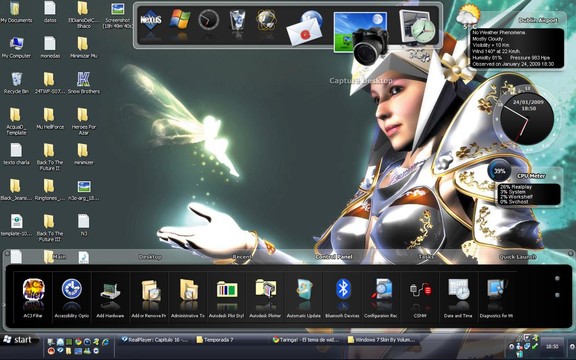Viewport: 576px width, 360px height.
Task: Open the Nexus logo icon in dock
Action: pyautogui.click(x=151, y=20)
